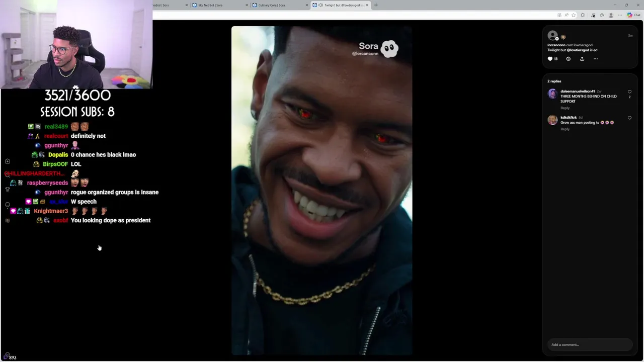The height and width of the screenshot is (362, 644).
Task: Select the Twilight but @lowtiersgod tab
Action: click(x=340, y=5)
